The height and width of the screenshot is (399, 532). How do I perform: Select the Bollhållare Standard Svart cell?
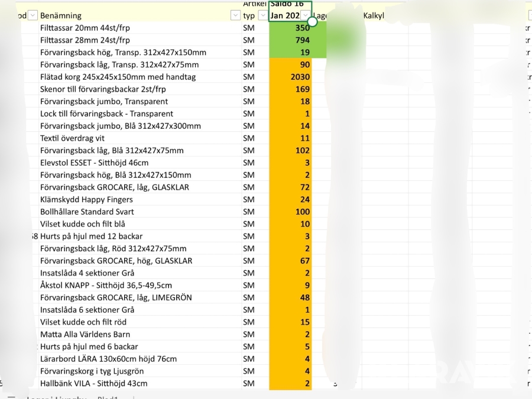click(87, 212)
